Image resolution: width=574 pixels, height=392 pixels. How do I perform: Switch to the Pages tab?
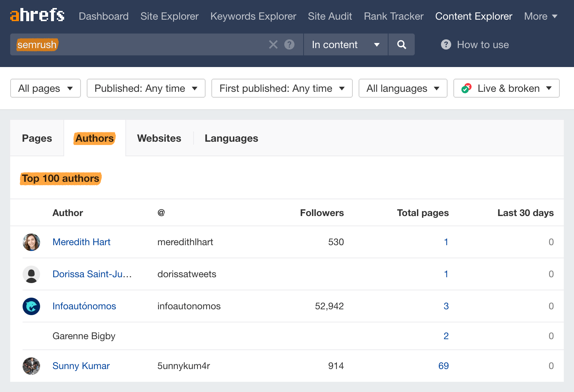coord(37,138)
